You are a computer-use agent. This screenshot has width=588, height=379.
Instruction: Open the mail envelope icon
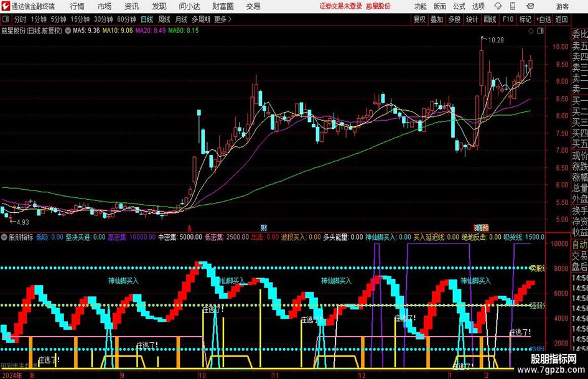pos(530,6)
